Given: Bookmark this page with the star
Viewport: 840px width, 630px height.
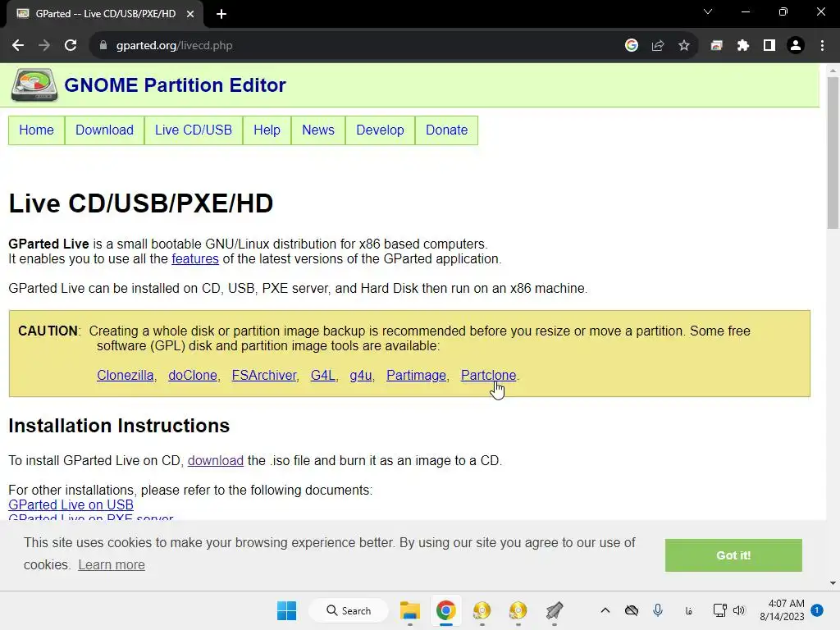Looking at the screenshot, I should coord(684,46).
